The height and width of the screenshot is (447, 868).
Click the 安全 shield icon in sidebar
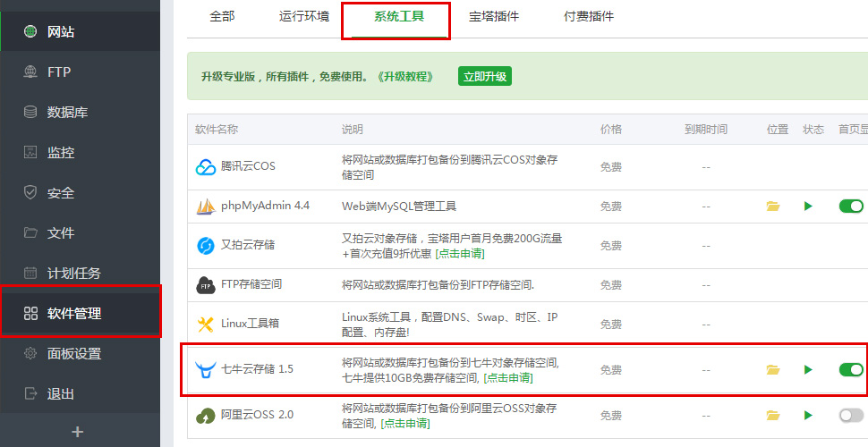pos(30,192)
